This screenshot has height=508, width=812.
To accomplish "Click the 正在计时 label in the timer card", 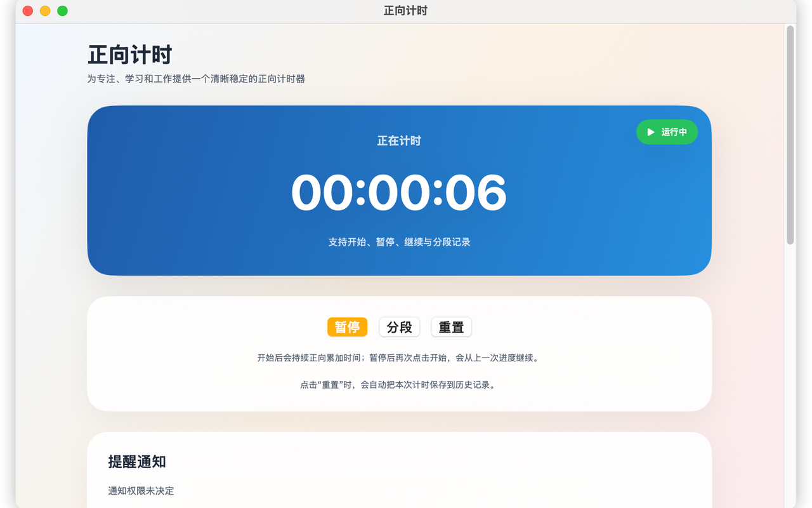I will (399, 141).
